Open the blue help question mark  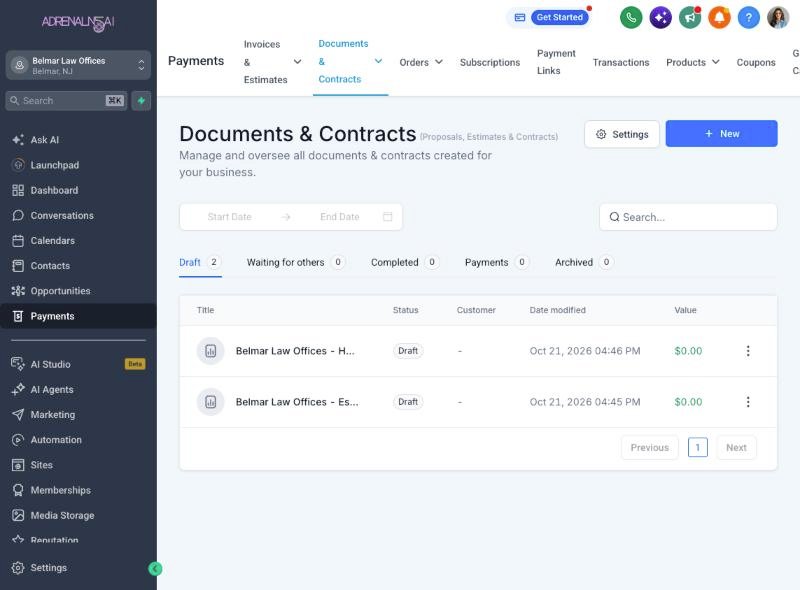tap(748, 18)
